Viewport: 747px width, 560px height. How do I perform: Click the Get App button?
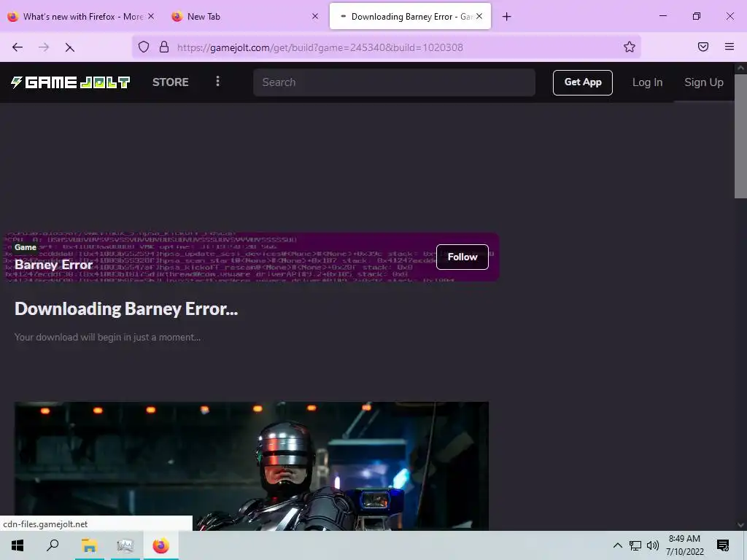(583, 82)
